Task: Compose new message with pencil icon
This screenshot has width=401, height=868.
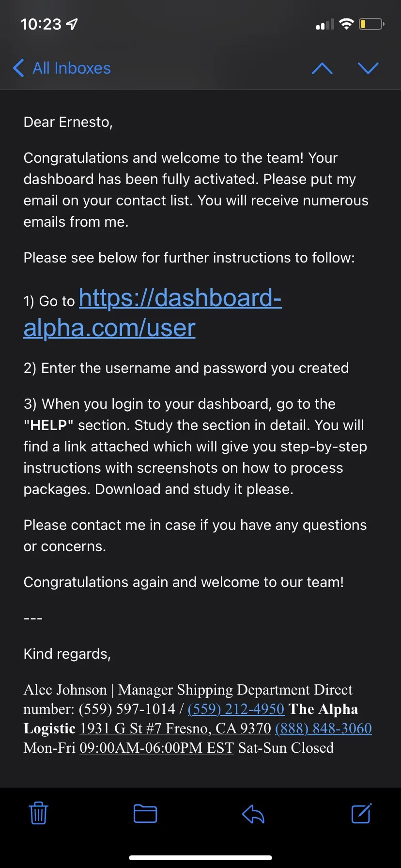Action: pos(361,813)
